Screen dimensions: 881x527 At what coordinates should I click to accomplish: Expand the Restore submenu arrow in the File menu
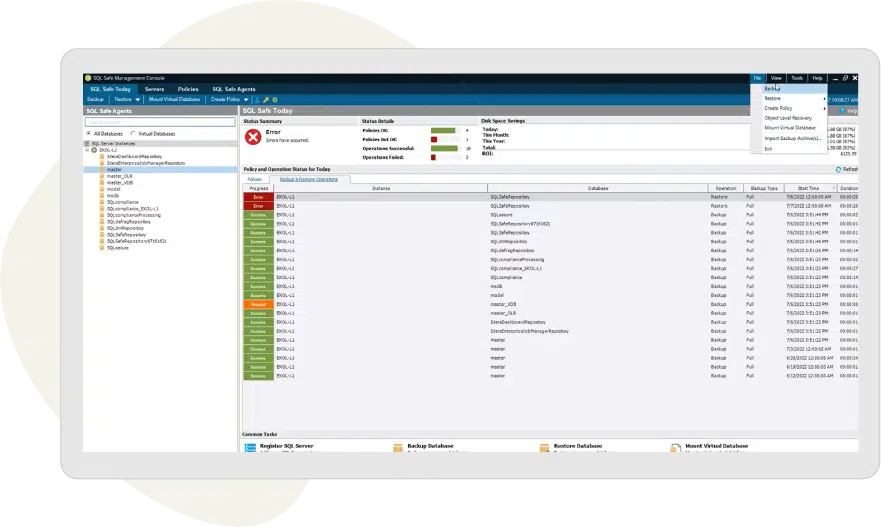pyautogui.click(x=824, y=98)
